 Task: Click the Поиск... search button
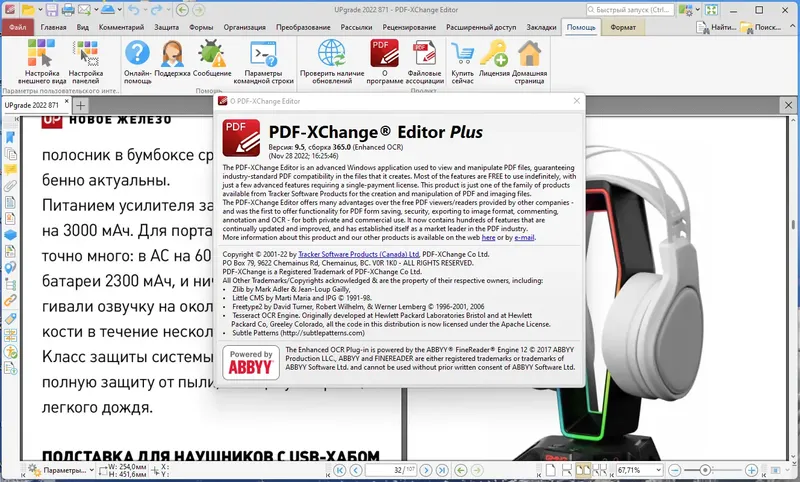coord(761,27)
